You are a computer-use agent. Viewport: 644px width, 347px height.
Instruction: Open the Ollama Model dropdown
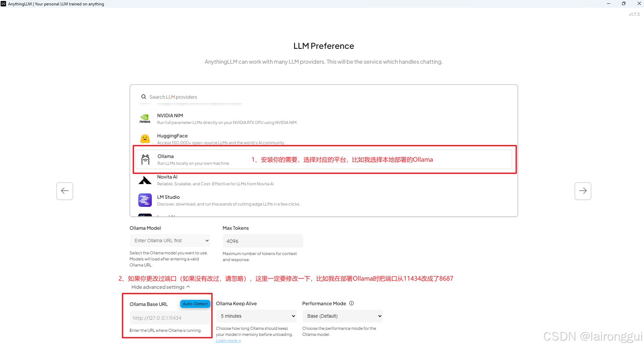[x=170, y=241]
